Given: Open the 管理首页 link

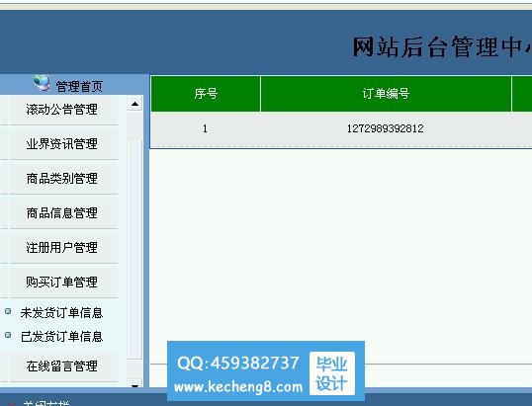Looking at the screenshot, I should pyautogui.click(x=79, y=86).
